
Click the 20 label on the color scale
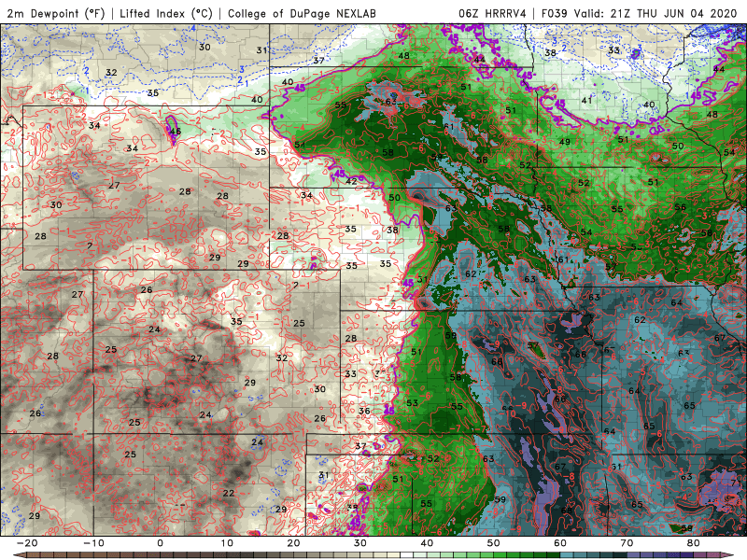(293, 543)
